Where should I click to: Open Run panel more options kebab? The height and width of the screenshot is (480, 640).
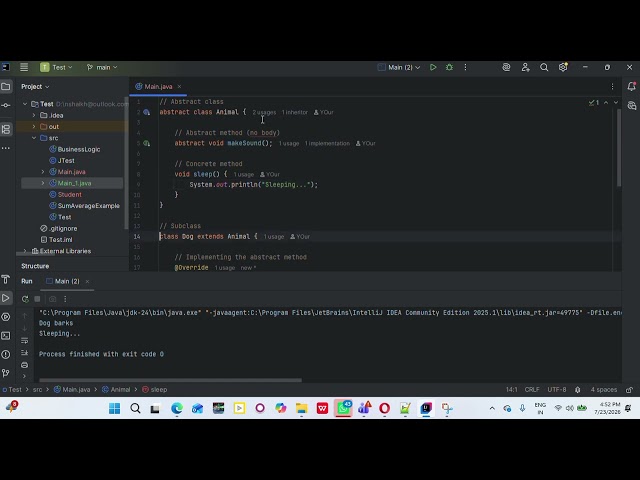pyautogui.click(x=65, y=299)
